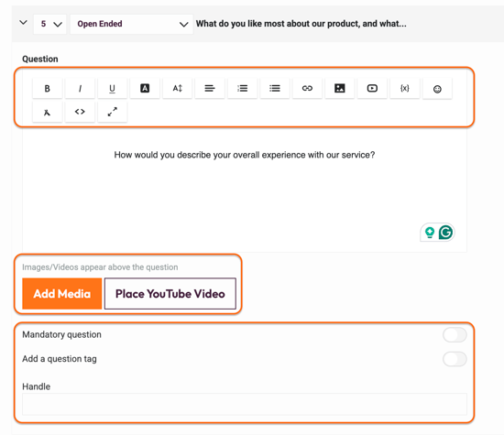Screen dimensions: 504x435
Task: Open the question number 5 dropdown
Action: click(x=50, y=24)
